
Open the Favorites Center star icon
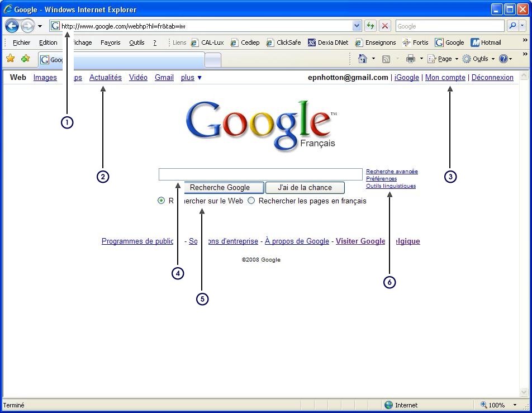pyautogui.click(x=10, y=59)
